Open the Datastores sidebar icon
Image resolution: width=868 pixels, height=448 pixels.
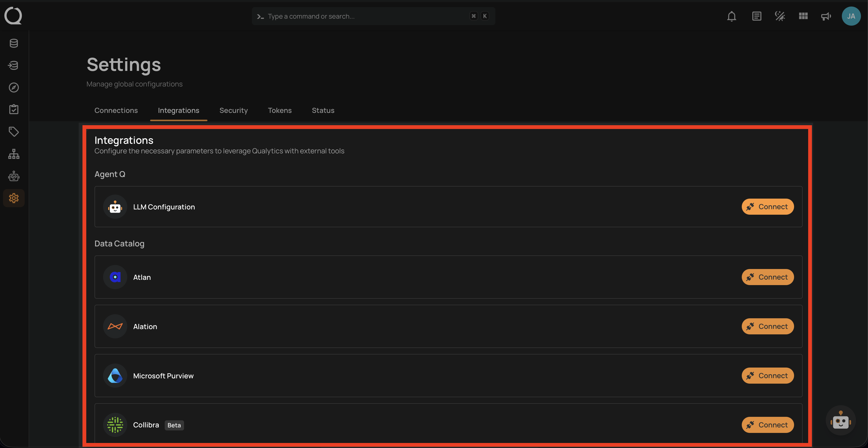pyautogui.click(x=14, y=43)
